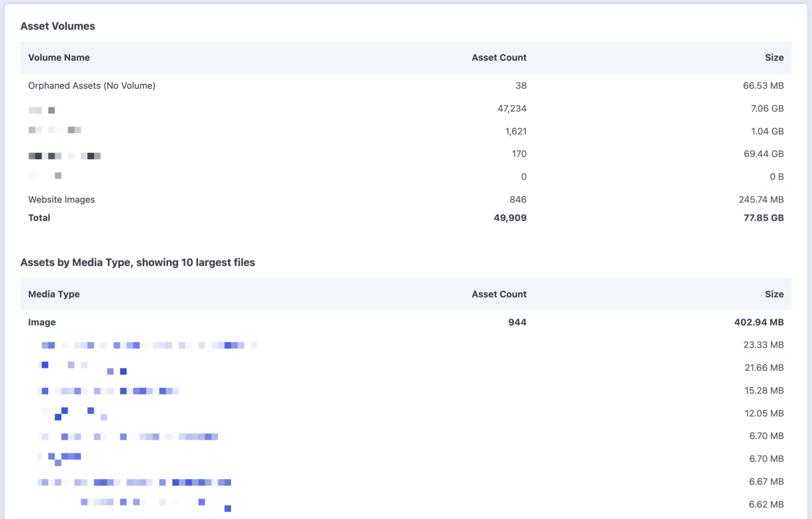Viewport: 812px width, 519px height.
Task: Click the 1,621 asset count cell
Action: [x=516, y=131]
